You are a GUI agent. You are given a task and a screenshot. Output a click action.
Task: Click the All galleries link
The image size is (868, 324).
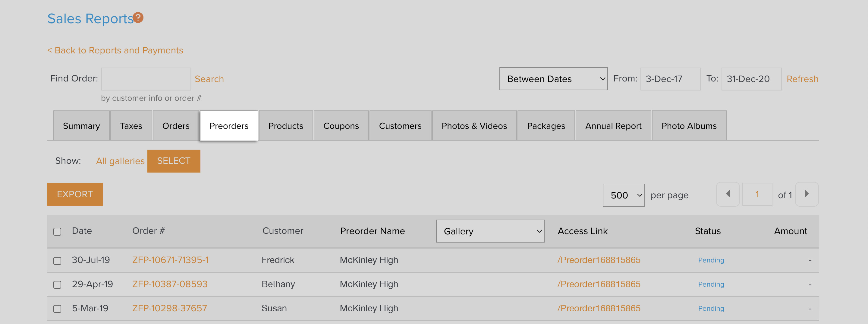tap(120, 161)
